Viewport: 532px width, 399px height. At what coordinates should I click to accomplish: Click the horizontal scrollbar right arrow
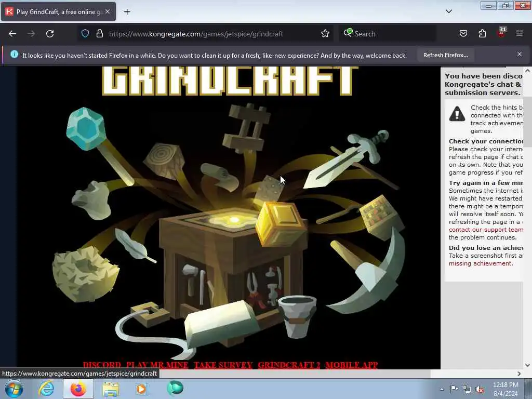tap(519, 374)
